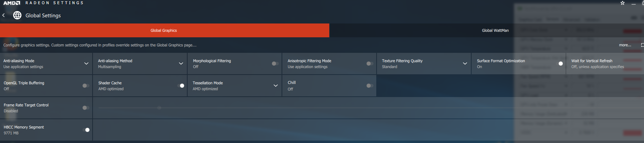This screenshot has width=644, height=143.
Task: Click 'Radeon Settings' title text
Action: point(54,3)
